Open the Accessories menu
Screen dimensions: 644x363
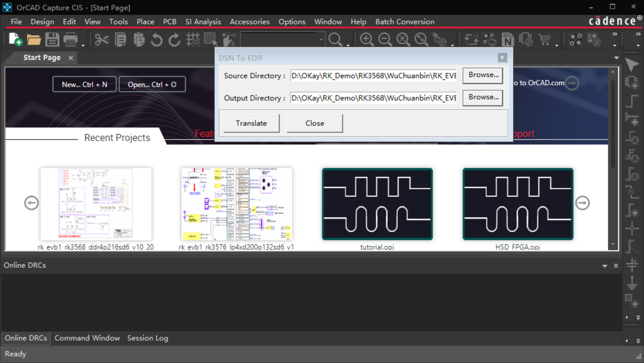point(250,22)
